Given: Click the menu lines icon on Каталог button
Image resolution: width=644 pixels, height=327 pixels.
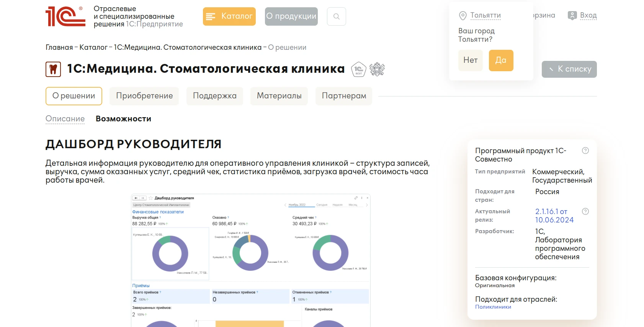Looking at the screenshot, I should (x=211, y=16).
